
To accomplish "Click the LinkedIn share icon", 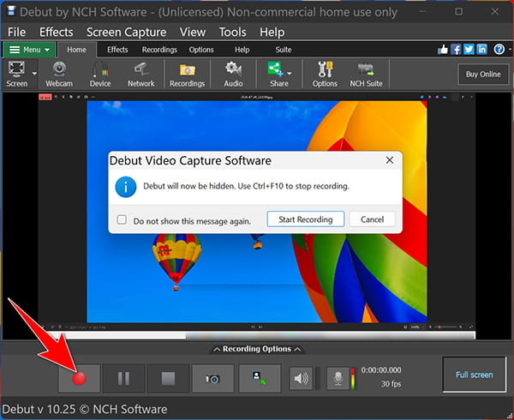I will [481, 50].
